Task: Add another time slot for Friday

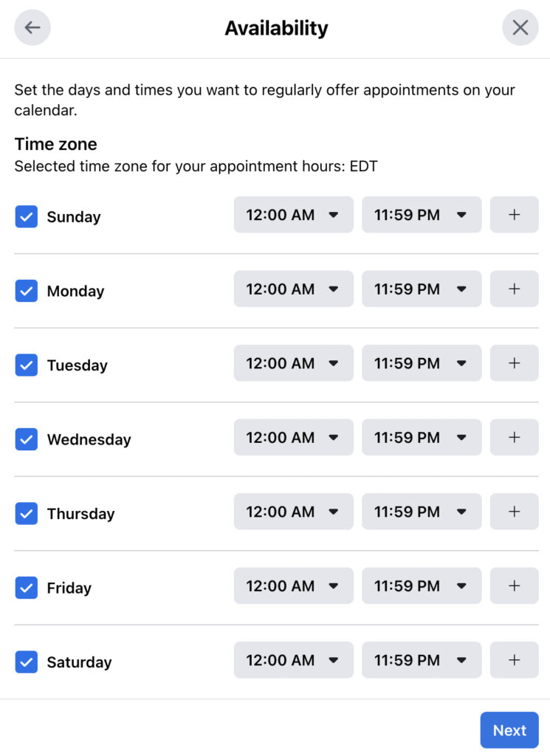Action: tap(514, 585)
